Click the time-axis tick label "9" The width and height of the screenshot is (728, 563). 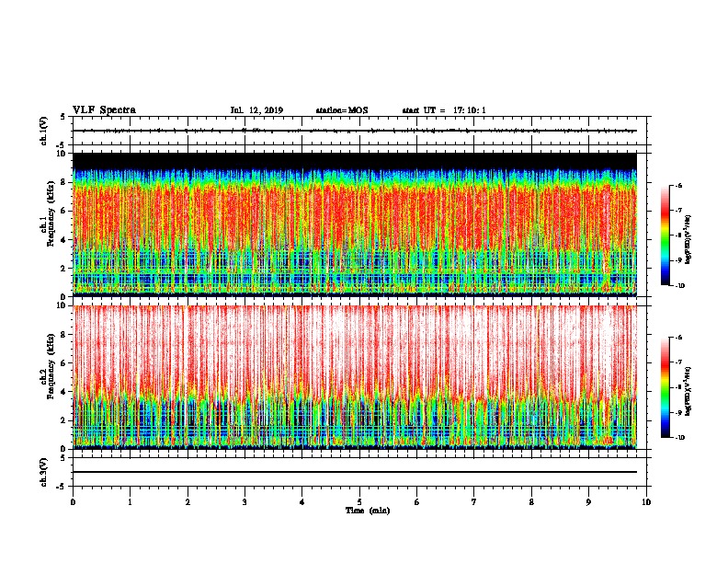pyautogui.click(x=588, y=502)
